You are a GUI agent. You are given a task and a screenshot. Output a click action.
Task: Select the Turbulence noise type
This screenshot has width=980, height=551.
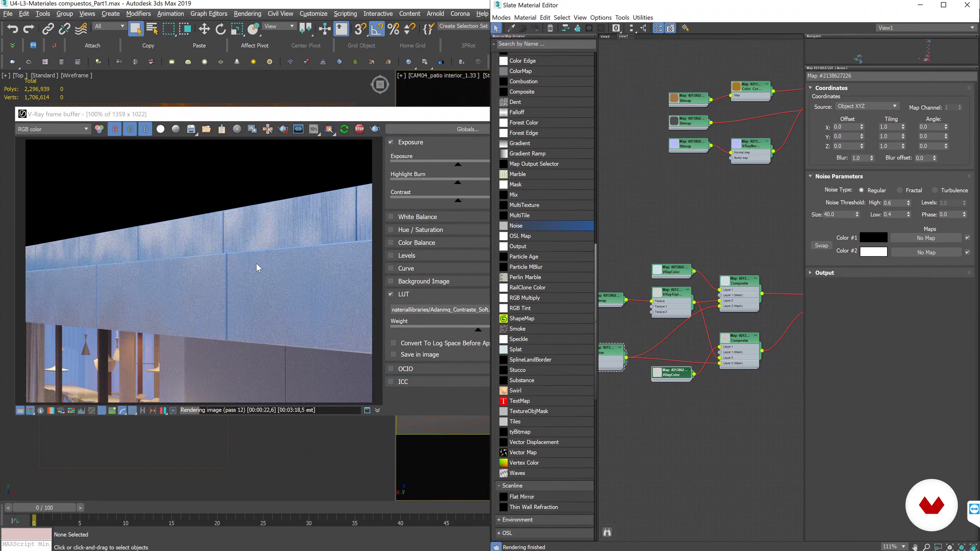click(935, 190)
